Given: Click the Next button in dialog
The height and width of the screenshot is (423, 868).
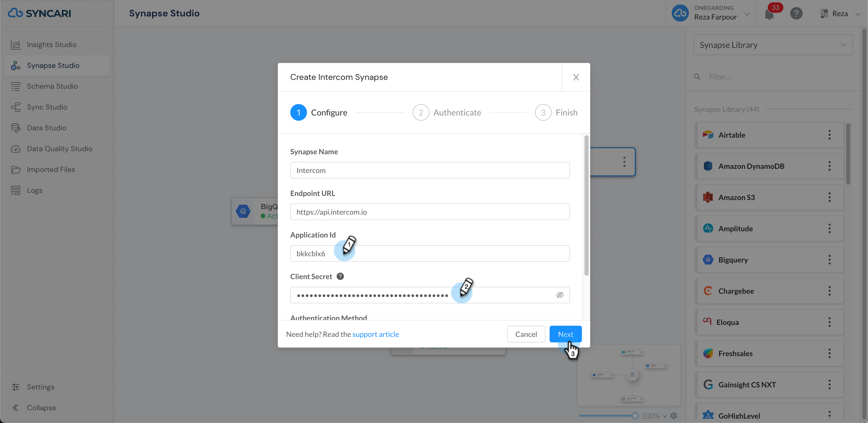Looking at the screenshot, I should [565, 334].
